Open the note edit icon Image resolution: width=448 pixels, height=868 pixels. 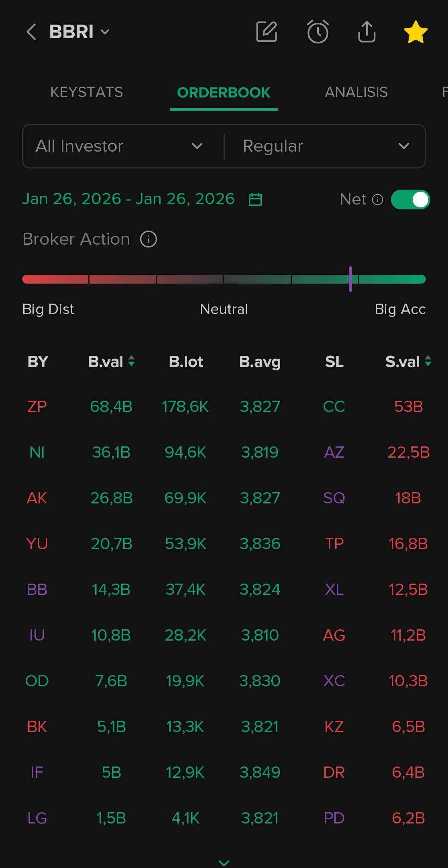point(267,32)
